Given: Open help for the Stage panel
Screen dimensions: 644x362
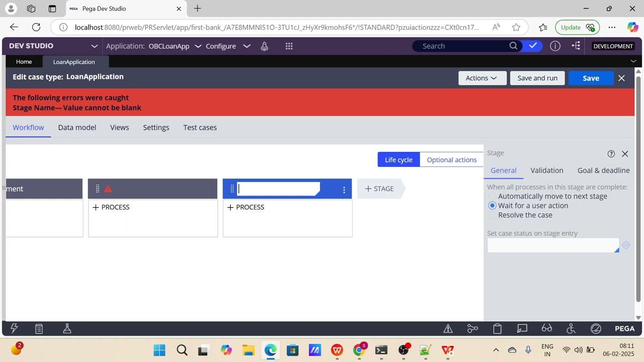Looking at the screenshot, I should tap(611, 154).
